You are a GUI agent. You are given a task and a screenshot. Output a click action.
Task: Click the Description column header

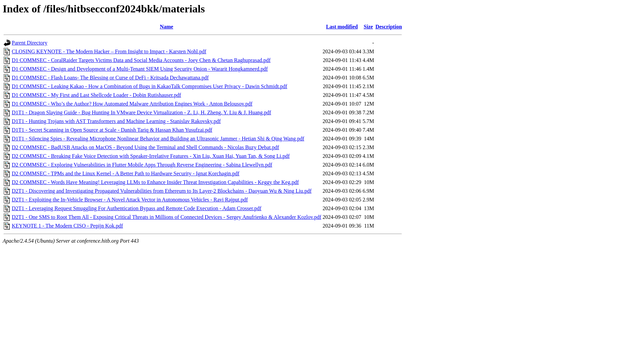tap(388, 26)
